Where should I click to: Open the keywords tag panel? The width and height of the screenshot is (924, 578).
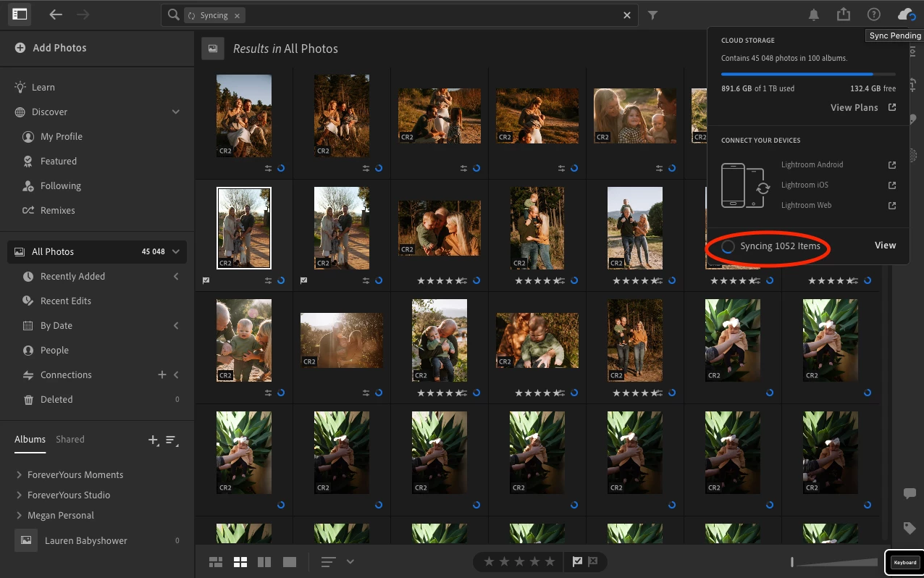[x=910, y=527]
